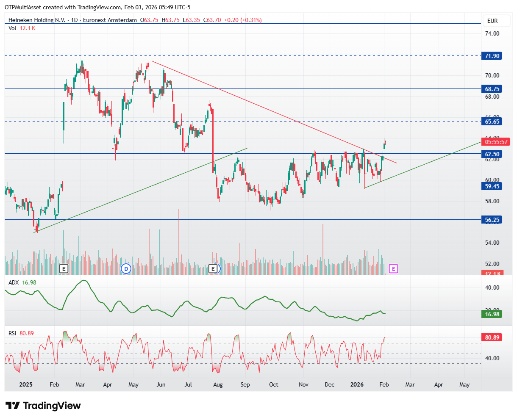Click the red RSI 80.89 value label
Screen dimensions: 517x420
tap(492, 337)
